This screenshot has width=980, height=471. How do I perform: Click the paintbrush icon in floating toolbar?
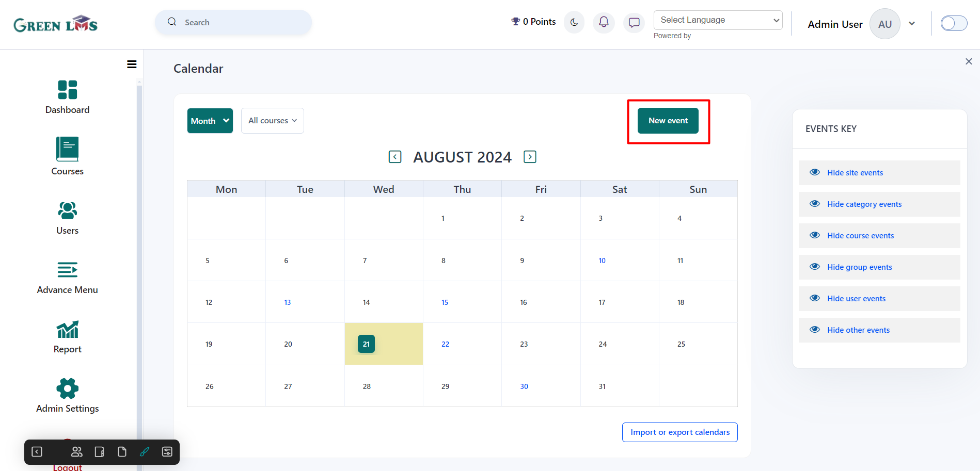coord(145,452)
